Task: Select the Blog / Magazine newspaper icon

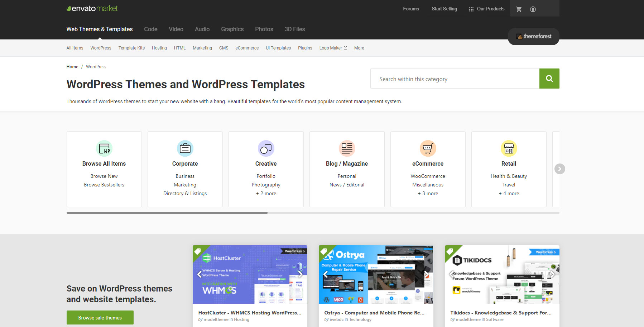Action: (x=347, y=148)
